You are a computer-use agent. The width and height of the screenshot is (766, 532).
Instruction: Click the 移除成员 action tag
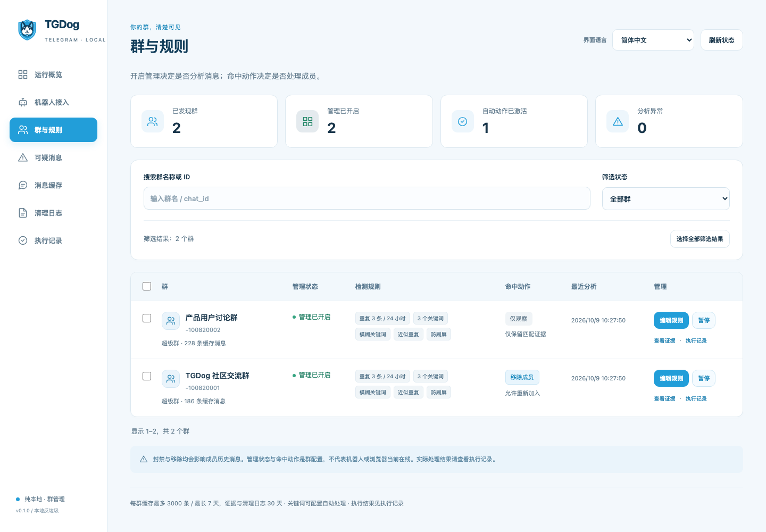522,377
